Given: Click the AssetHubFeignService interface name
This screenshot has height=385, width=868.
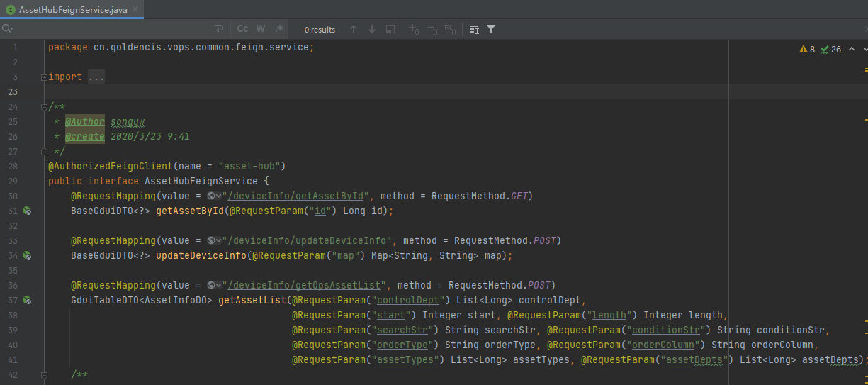Looking at the screenshot, I should click(201, 181).
